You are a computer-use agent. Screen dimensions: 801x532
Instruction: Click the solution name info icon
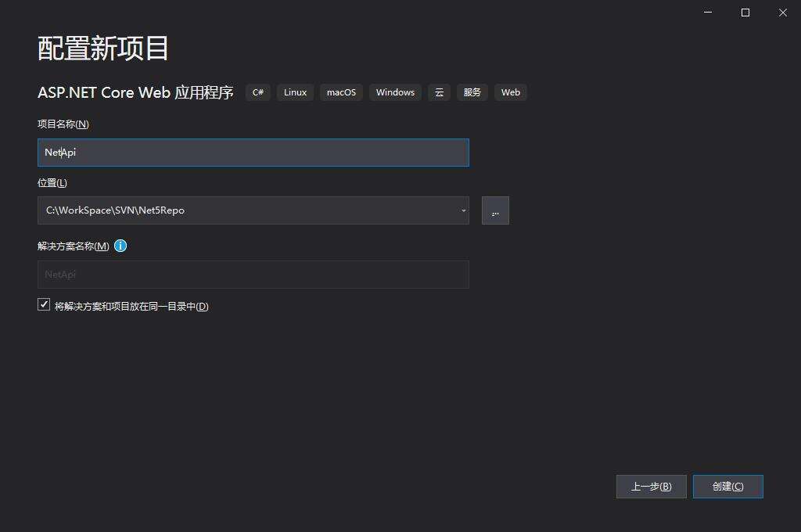(x=120, y=246)
